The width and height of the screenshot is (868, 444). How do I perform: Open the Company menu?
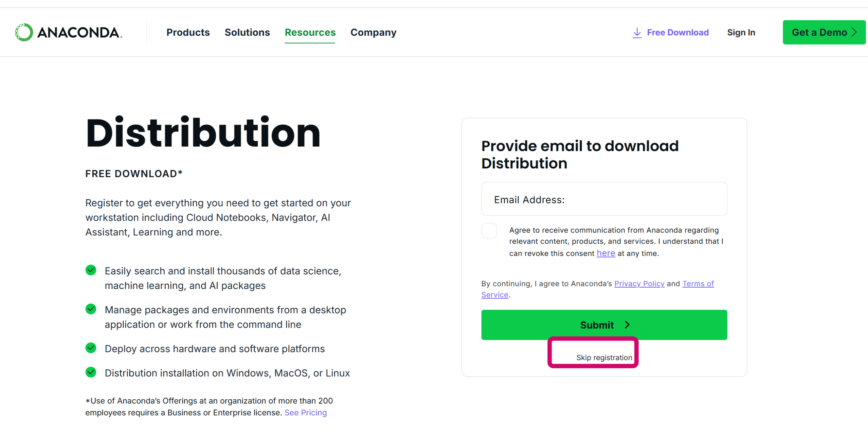[x=373, y=32]
